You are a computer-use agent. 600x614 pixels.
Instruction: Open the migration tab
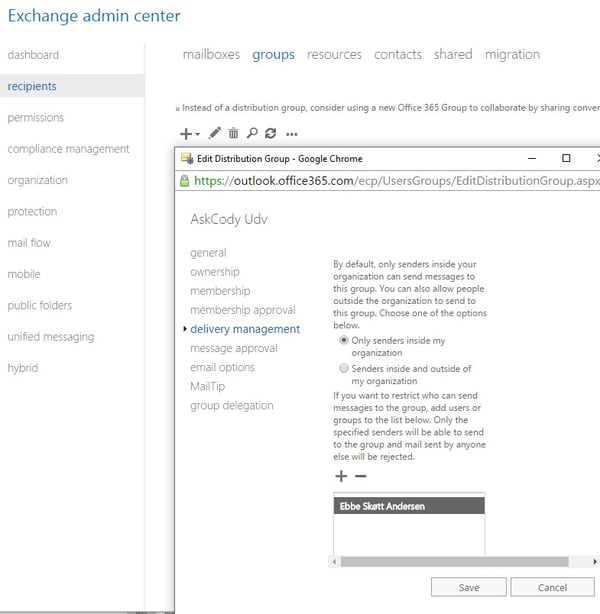click(512, 55)
